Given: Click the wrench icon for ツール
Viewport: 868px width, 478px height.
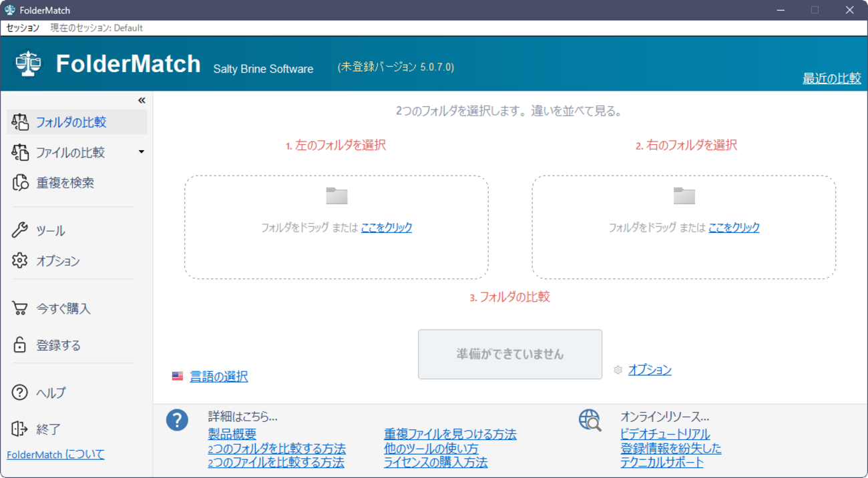Looking at the screenshot, I should (x=20, y=230).
